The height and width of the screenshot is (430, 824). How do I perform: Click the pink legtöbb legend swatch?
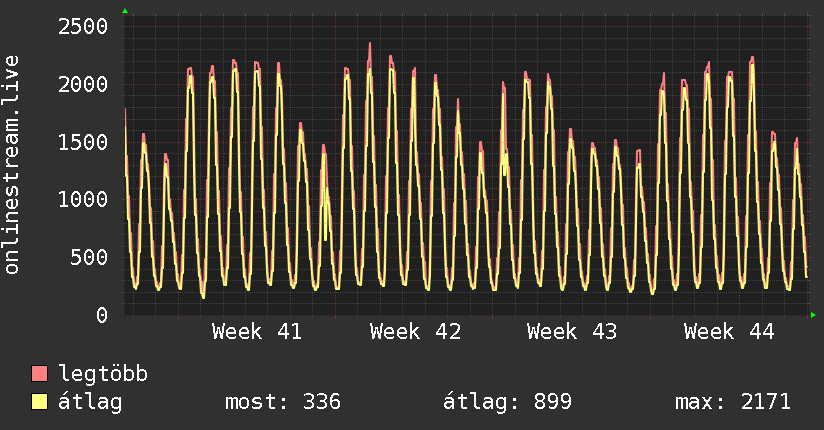(39, 373)
